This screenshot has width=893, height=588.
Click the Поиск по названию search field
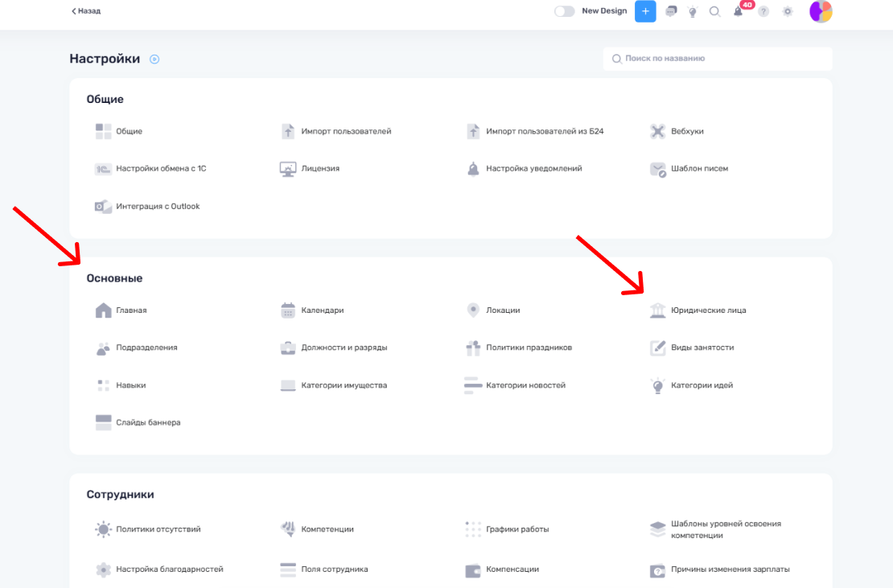pos(718,59)
